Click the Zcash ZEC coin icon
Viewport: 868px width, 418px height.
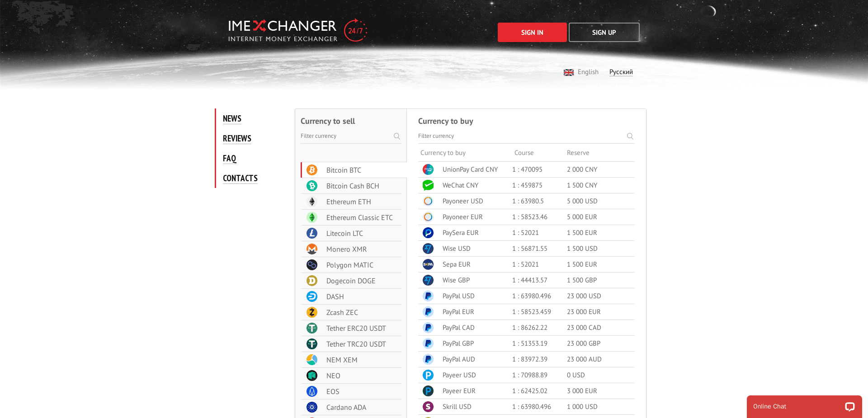(311, 312)
